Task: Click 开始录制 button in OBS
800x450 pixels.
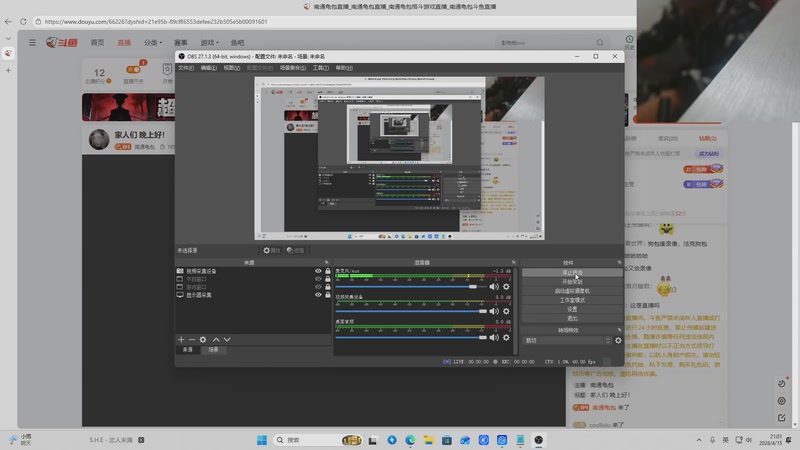Action: [572, 282]
